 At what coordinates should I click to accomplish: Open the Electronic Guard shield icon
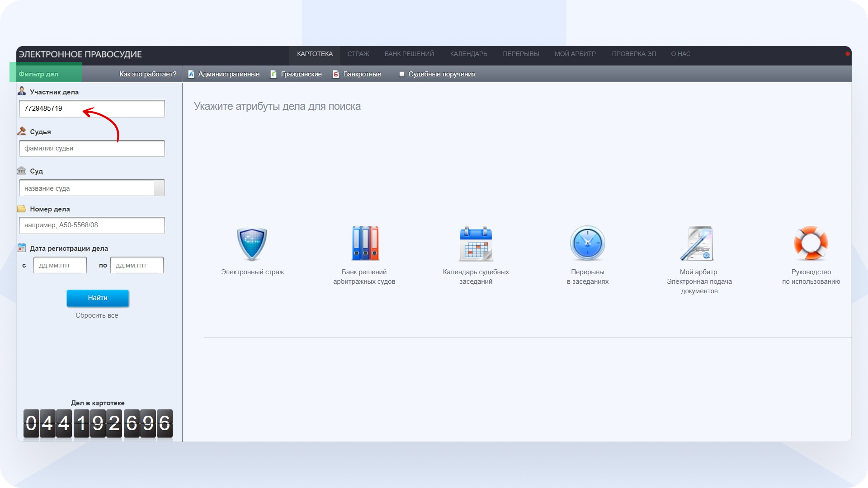[x=252, y=244]
